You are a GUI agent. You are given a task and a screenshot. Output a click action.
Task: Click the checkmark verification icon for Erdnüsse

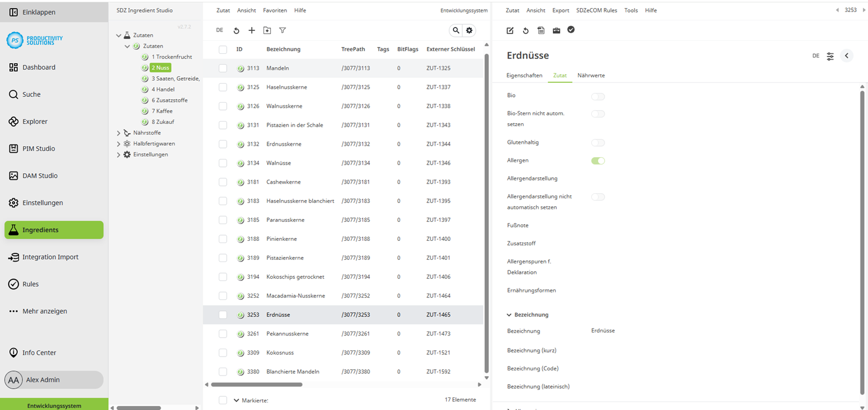(571, 31)
